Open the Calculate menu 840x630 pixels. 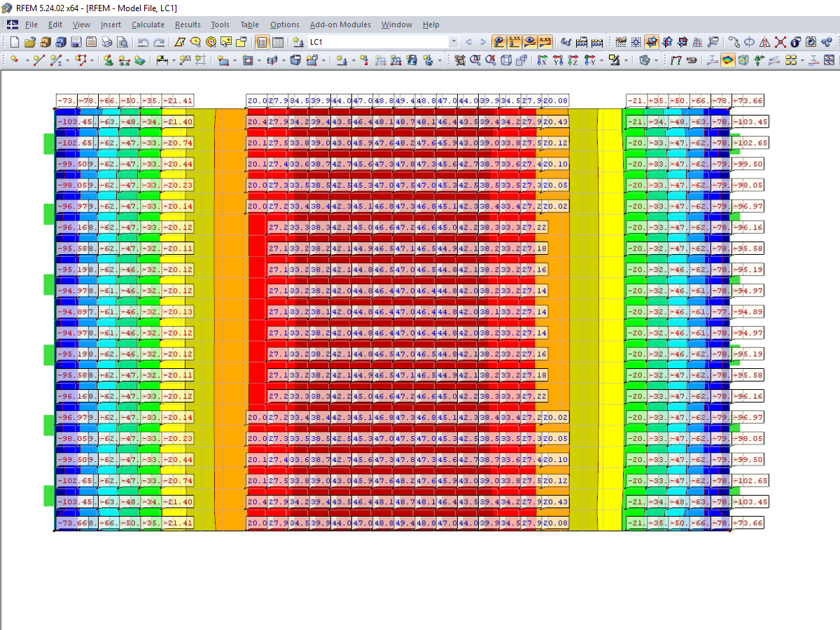point(148,24)
